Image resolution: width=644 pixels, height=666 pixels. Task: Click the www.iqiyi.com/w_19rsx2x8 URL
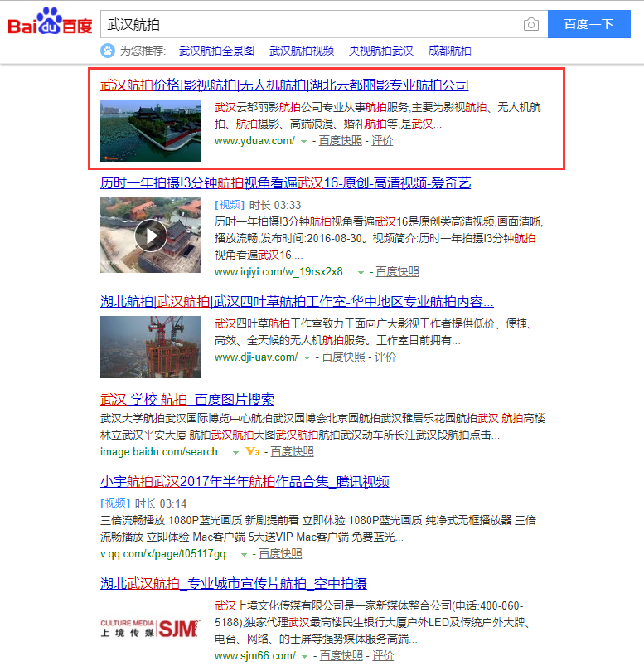coord(283,271)
